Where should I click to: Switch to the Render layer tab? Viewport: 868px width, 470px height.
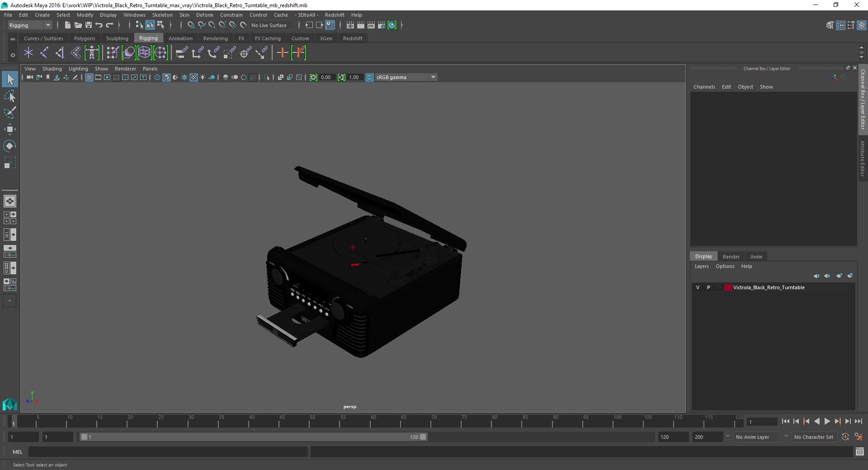point(731,256)
